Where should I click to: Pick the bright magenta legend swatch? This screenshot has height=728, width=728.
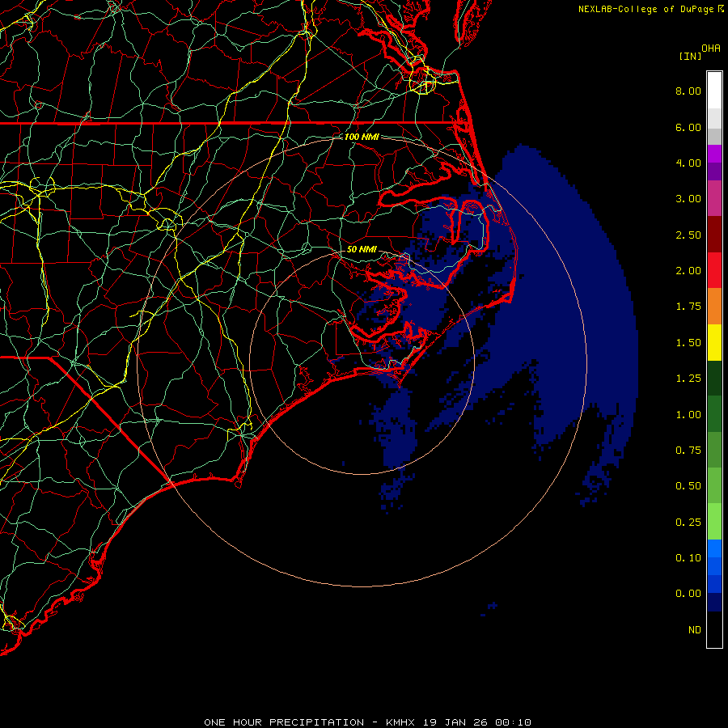714,154
